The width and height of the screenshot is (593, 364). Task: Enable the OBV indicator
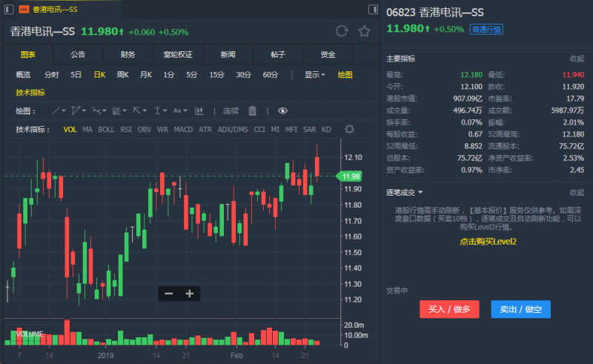tap(145, 130)
